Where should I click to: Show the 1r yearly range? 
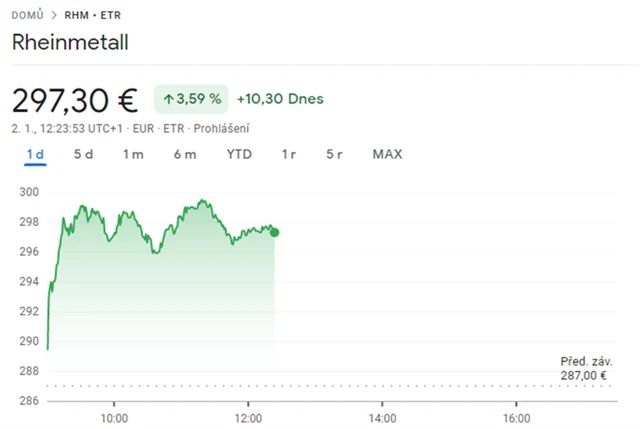(289, 154)
